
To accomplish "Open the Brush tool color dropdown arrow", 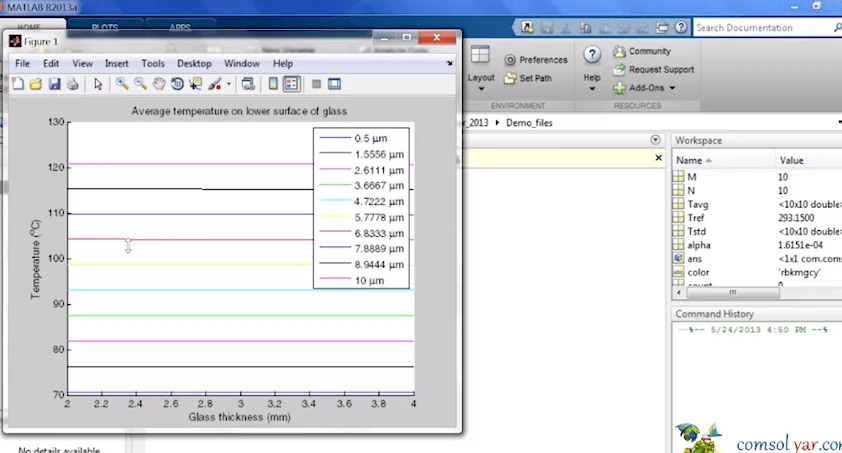I will pyautogui.click(x=228, y=85).
